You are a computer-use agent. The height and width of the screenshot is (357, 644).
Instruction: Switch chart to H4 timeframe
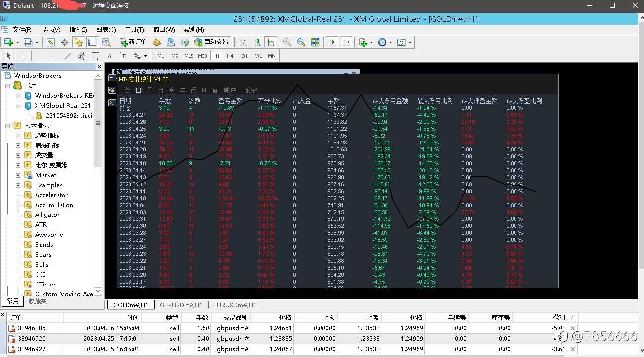[x=230, y=56]
